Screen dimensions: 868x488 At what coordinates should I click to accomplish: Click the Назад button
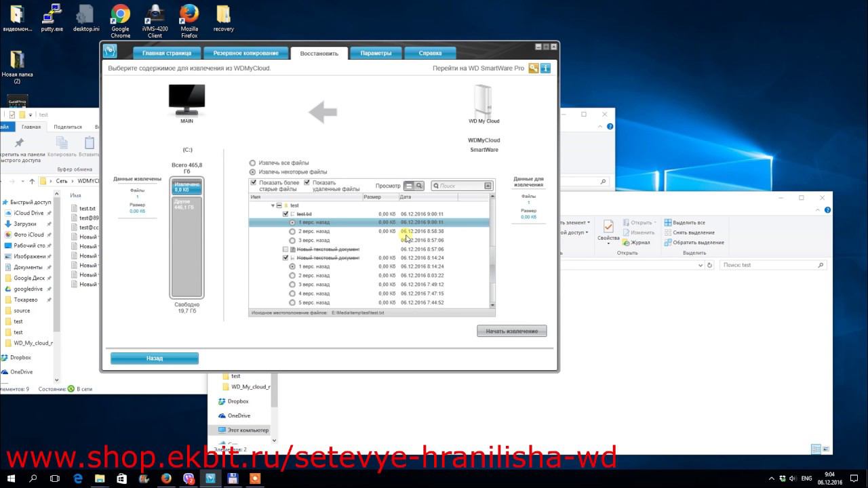tap(155, 359)
